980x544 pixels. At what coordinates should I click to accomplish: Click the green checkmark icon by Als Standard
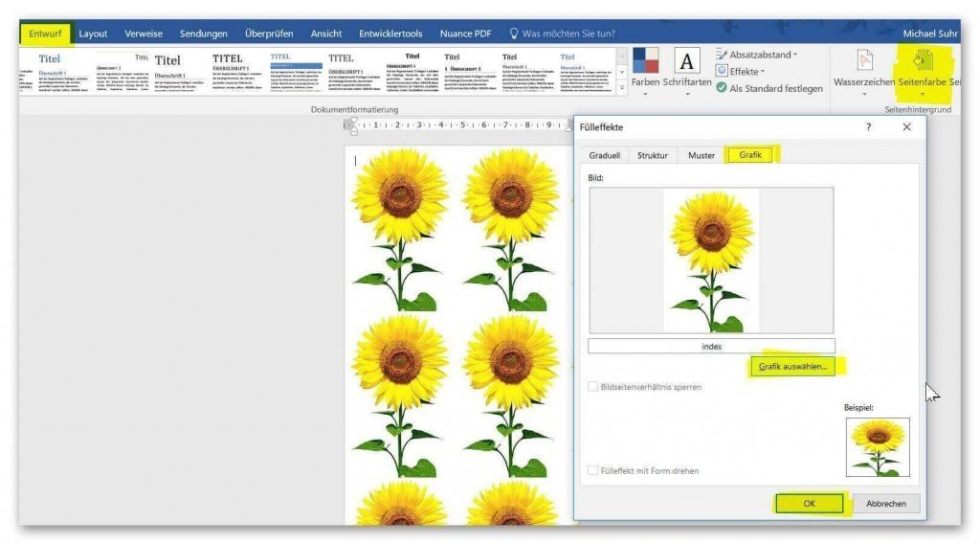point(722,88)
